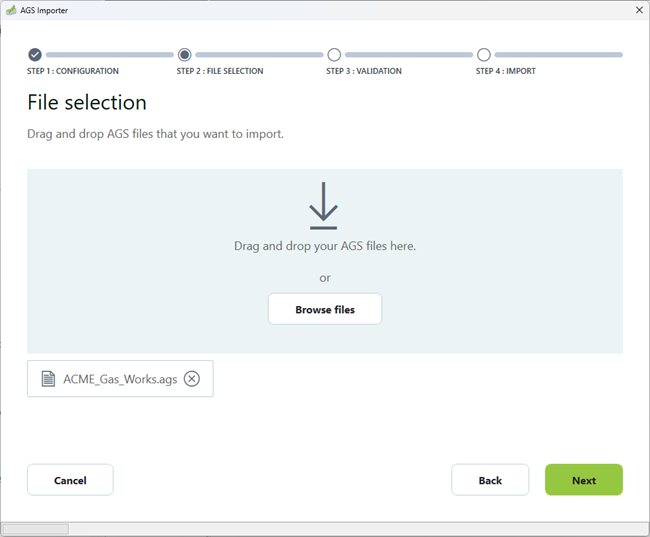Select the Step 2: File Selection label
The width and height of the screenshot is (650, 537).
point(220,72)
